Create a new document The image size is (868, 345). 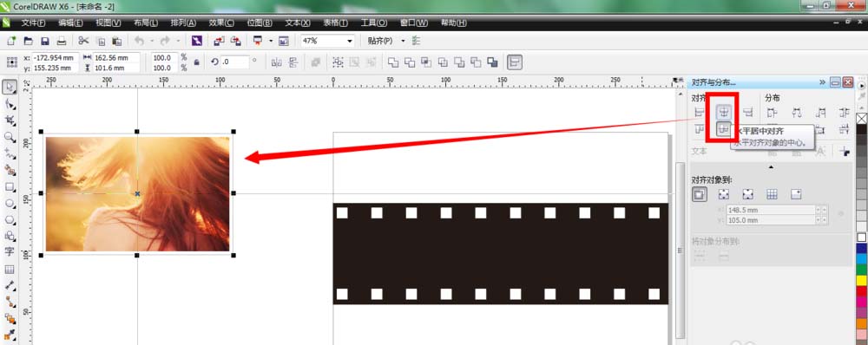(x=11, y=41)
